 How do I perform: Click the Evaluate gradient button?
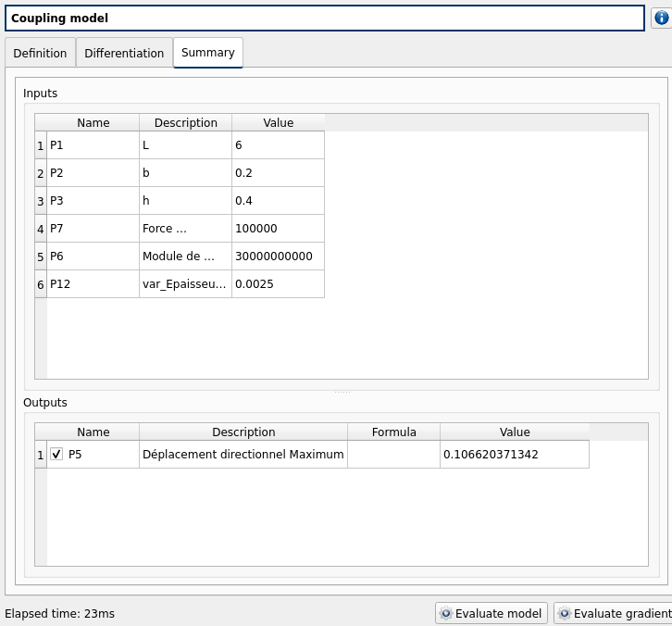(613, 613)
